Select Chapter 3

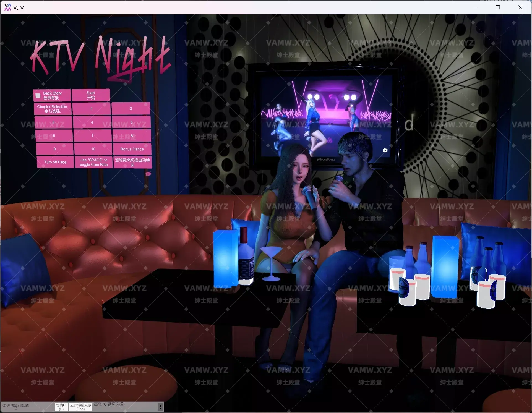point(54,122)
